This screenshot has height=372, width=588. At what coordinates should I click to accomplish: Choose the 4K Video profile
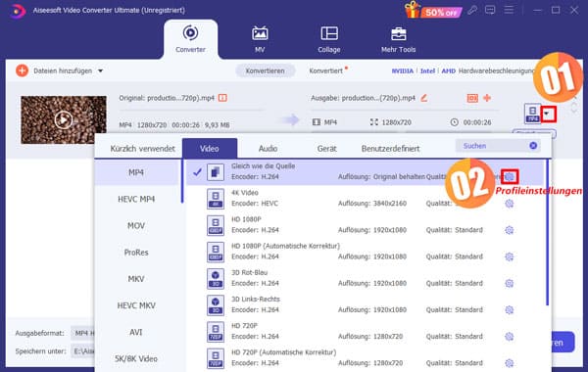[x=365, y=198]
